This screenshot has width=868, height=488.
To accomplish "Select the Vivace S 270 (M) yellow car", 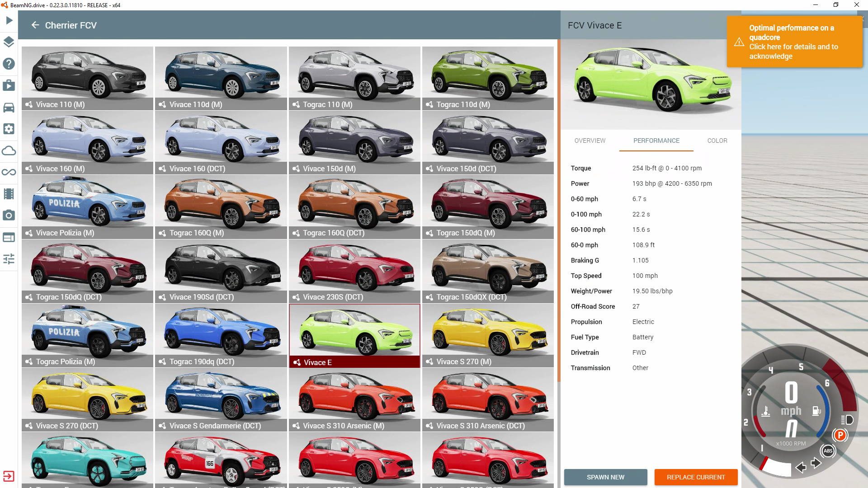I will 488,335.
